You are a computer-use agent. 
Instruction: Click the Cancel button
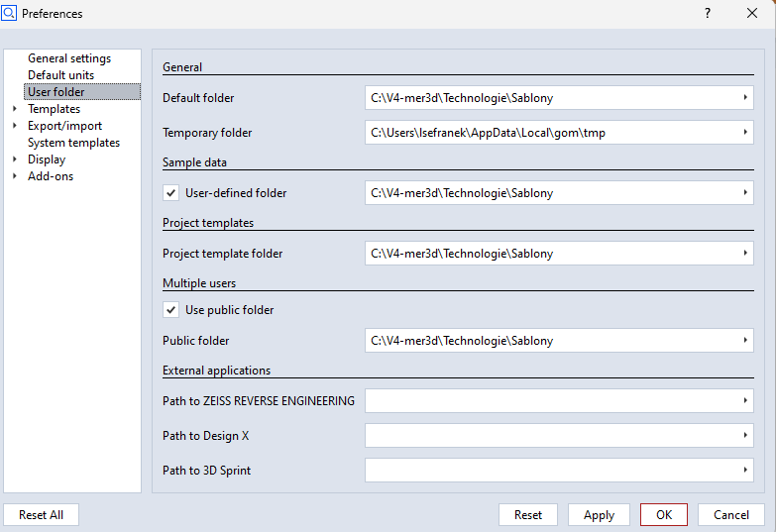pyautogui.click(x=731, y=515)
